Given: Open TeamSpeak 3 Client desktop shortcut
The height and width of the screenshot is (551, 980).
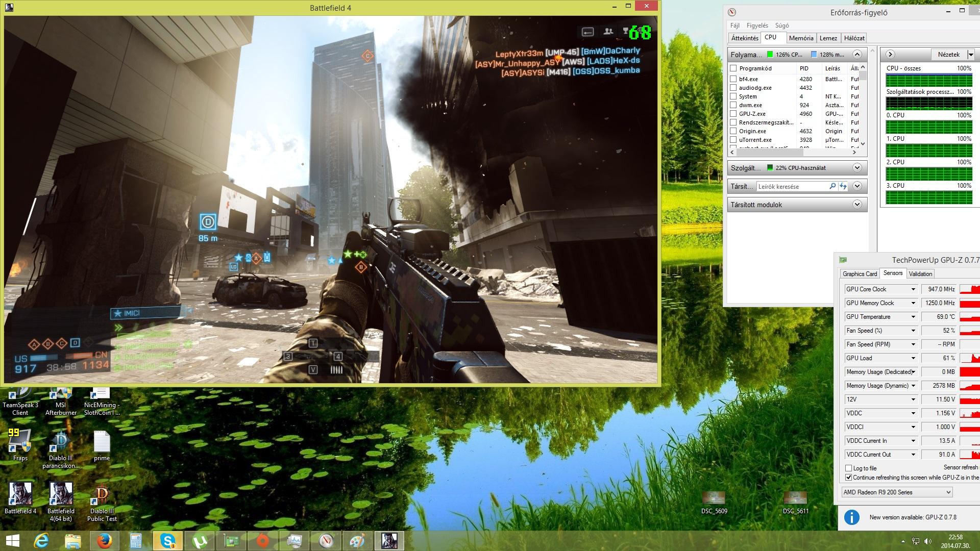Looking at the screenshot, I should [20, 402].
